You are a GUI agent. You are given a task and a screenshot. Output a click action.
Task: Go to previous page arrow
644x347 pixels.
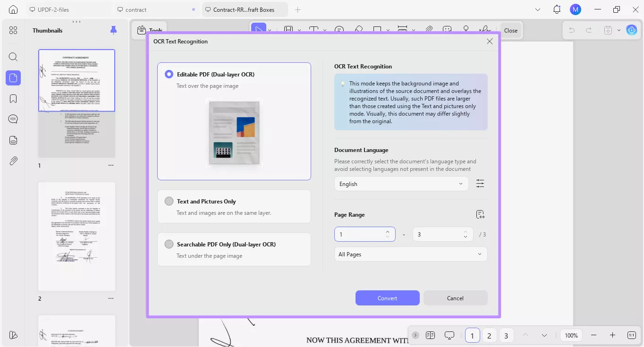pos(525,335)
